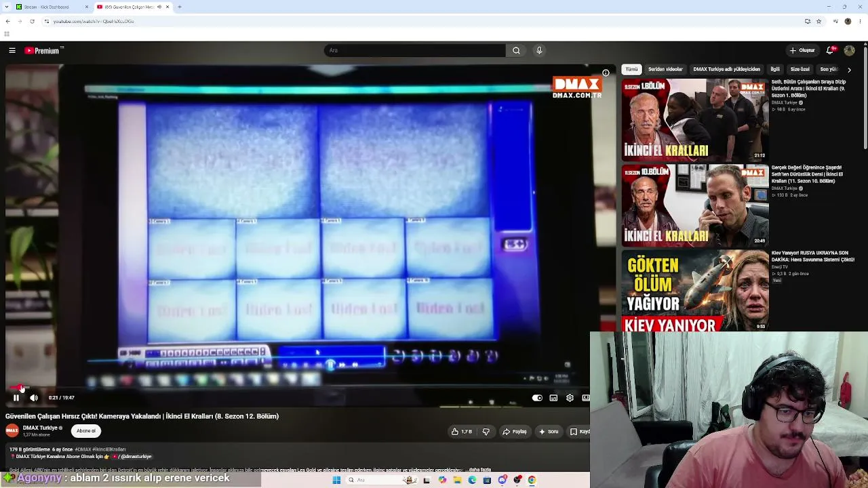
Task: Open the Chrome three-dot menu
Action: point(859,21)
